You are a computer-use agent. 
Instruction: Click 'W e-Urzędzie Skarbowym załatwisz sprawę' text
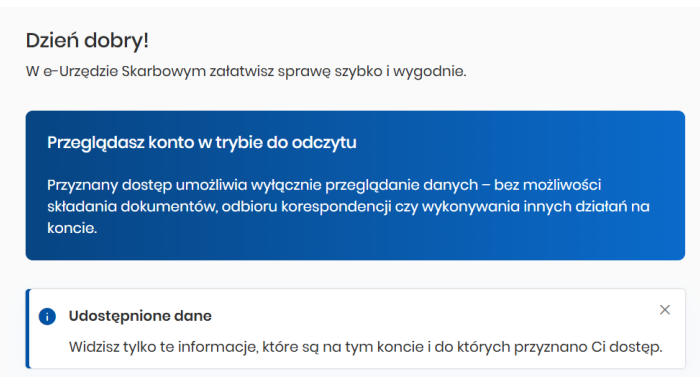coord(246,71)
